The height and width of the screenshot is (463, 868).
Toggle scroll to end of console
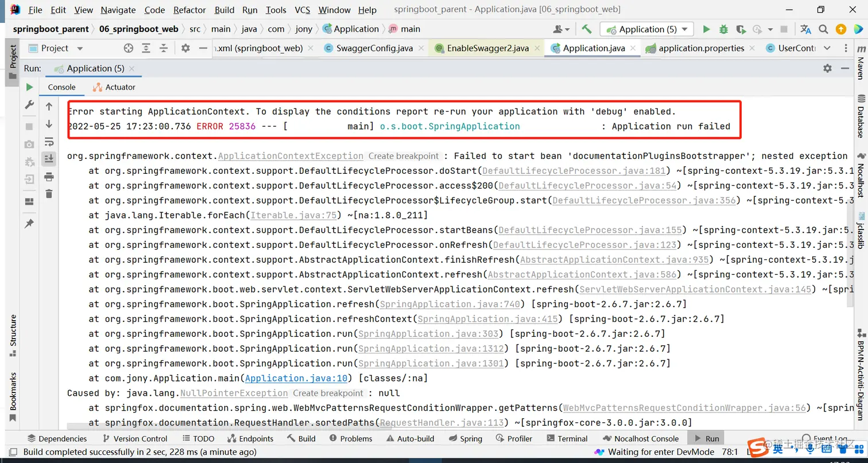[49, 158]
